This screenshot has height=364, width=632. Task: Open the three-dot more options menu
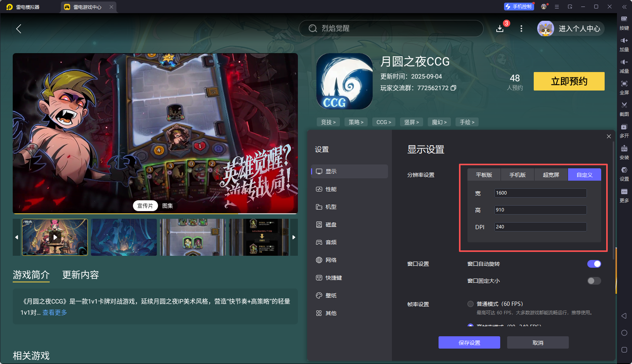pyautogui.click(x=521, y=29)
